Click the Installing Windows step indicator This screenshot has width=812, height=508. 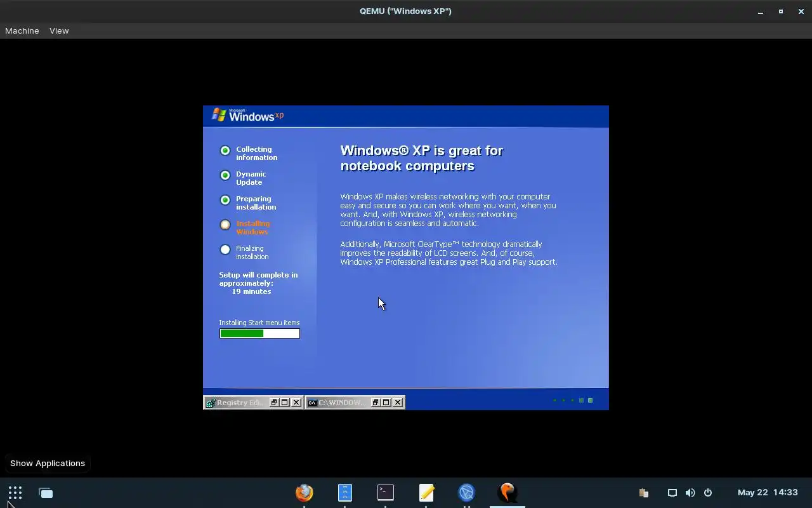click(x=225, y=225)
